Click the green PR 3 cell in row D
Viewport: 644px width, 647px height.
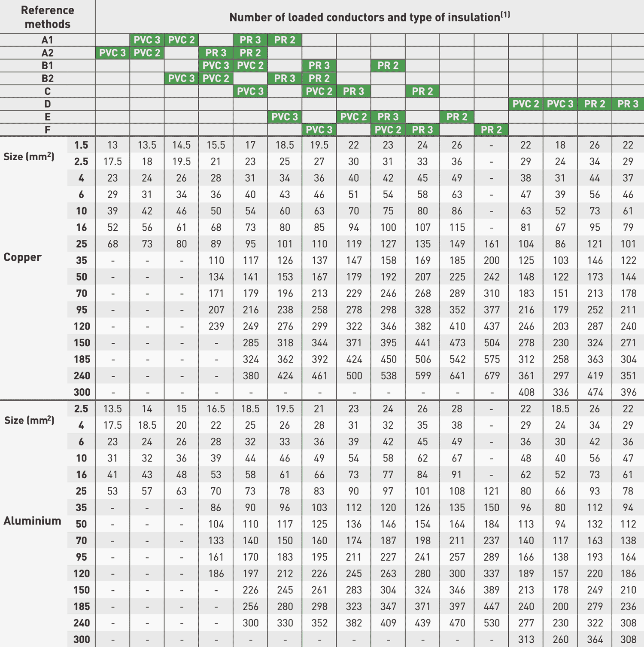click(628, 104)
